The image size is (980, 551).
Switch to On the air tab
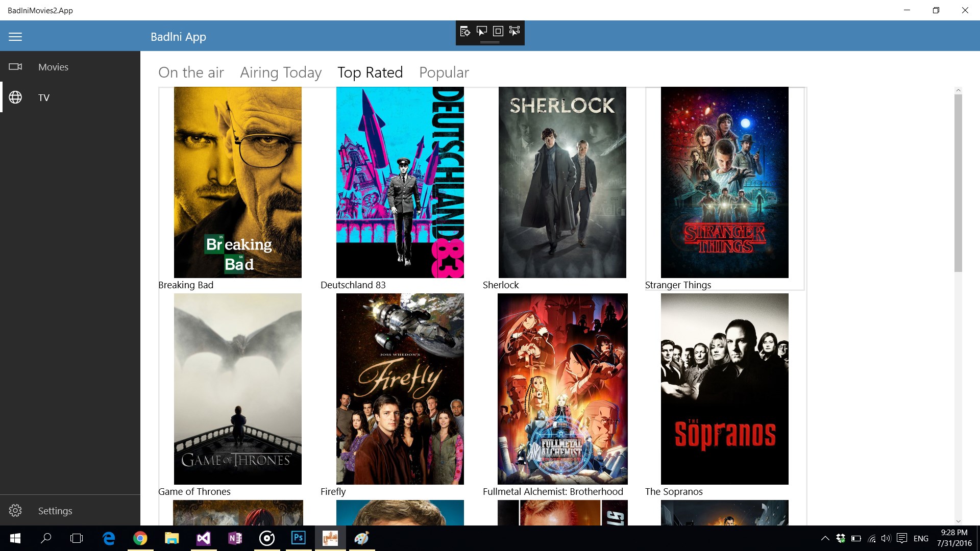191,72
